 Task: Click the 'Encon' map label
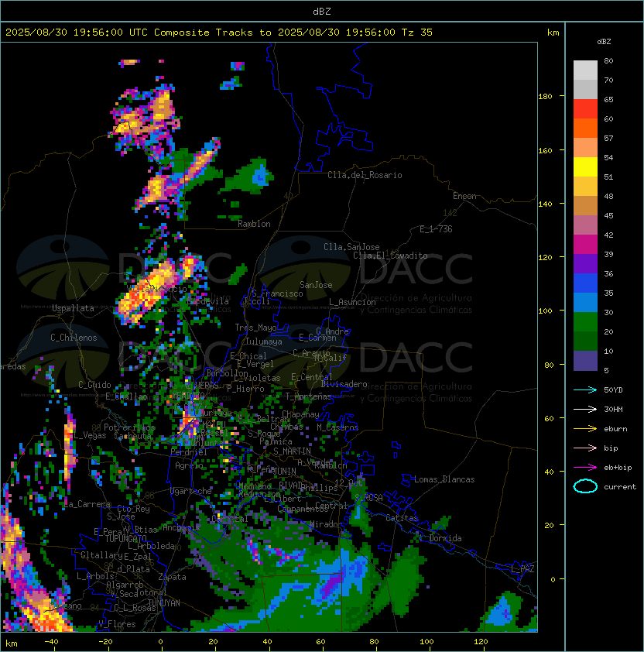[x=464, y=196]
